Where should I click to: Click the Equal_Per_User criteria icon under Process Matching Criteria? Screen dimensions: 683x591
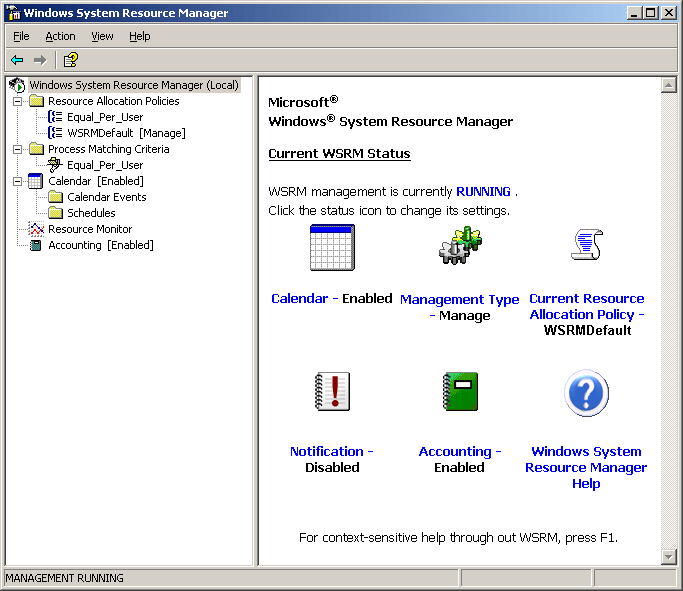pos(55,165)
